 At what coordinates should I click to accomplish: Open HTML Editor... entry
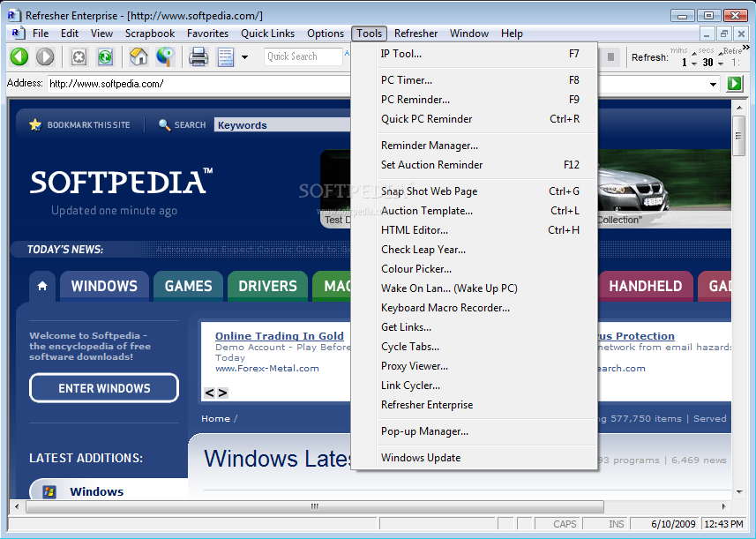475,230
